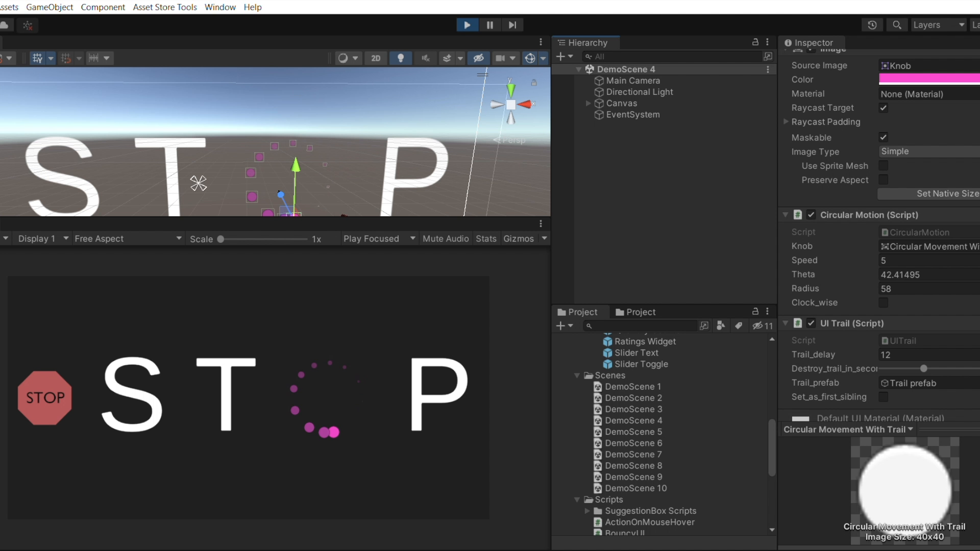
Task: Click the Radius value field
Action: click(x=929, y=289)
